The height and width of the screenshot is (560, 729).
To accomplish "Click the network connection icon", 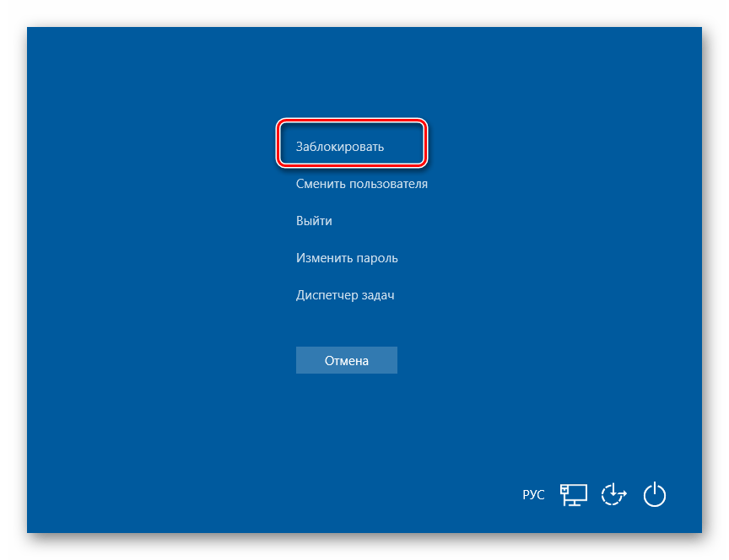I will point(575,494).
